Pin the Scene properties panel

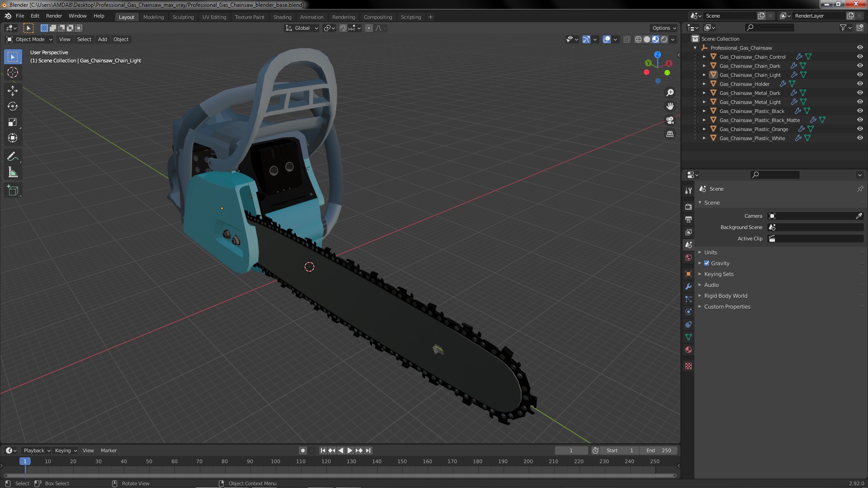tap(860, 189)
